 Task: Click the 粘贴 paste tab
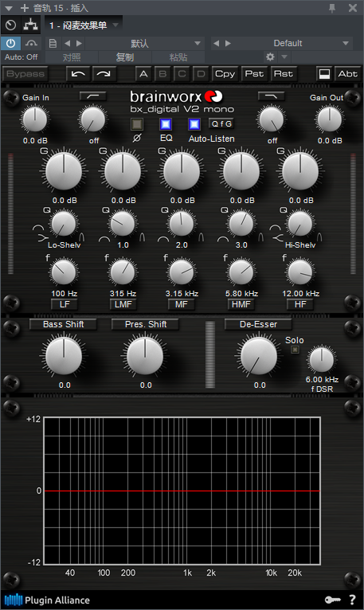178,57
